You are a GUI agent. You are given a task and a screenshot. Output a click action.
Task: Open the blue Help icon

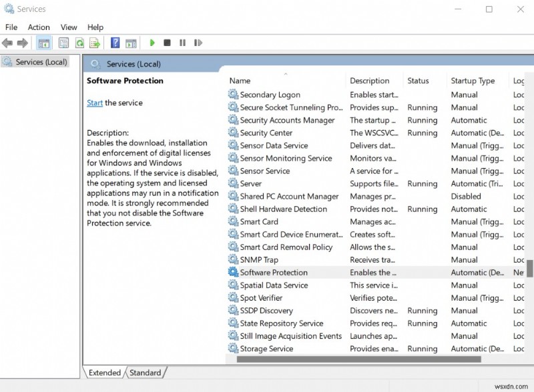click(115, 43)
